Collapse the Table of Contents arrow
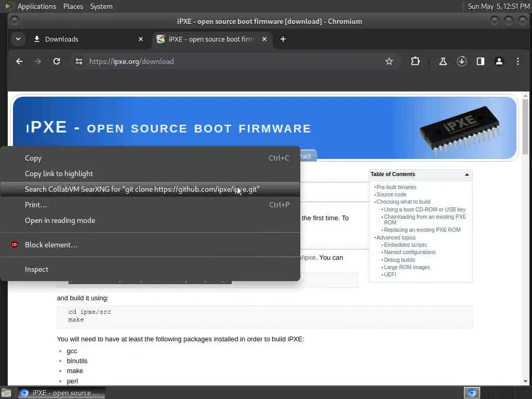The height and width of the screenshot is (399, 532). [x=467, y=175]
